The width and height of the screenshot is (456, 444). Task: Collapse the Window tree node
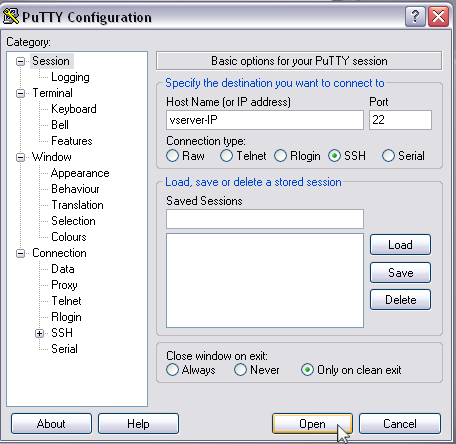click(x=20, y=157)
